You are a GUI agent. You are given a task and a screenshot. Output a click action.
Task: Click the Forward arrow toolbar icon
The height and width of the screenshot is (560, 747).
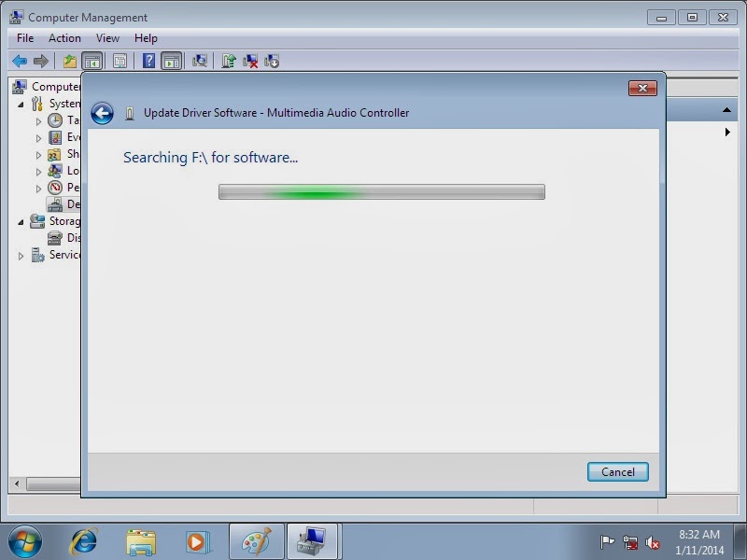pyautogui.click(x=41, y=61)
